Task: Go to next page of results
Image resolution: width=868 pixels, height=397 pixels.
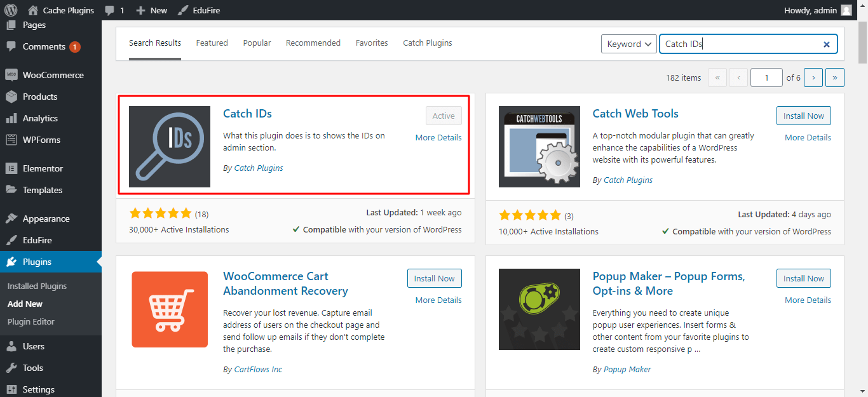Action: tap(813, 77)
